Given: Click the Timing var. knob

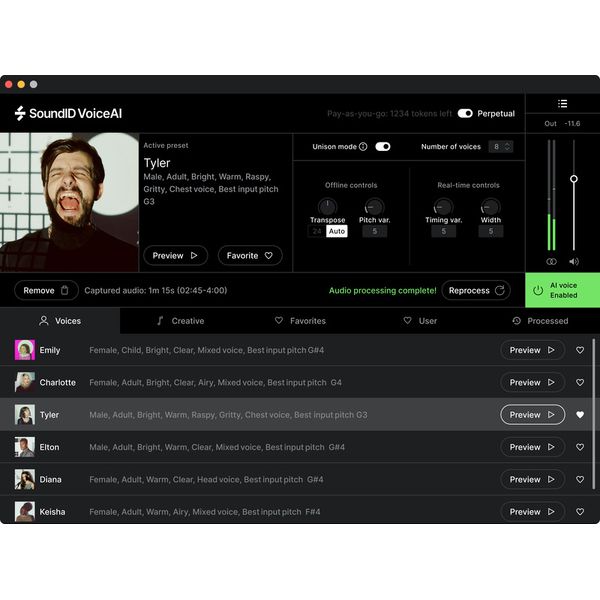Looking at the screenshot, I should click(443, 207).
